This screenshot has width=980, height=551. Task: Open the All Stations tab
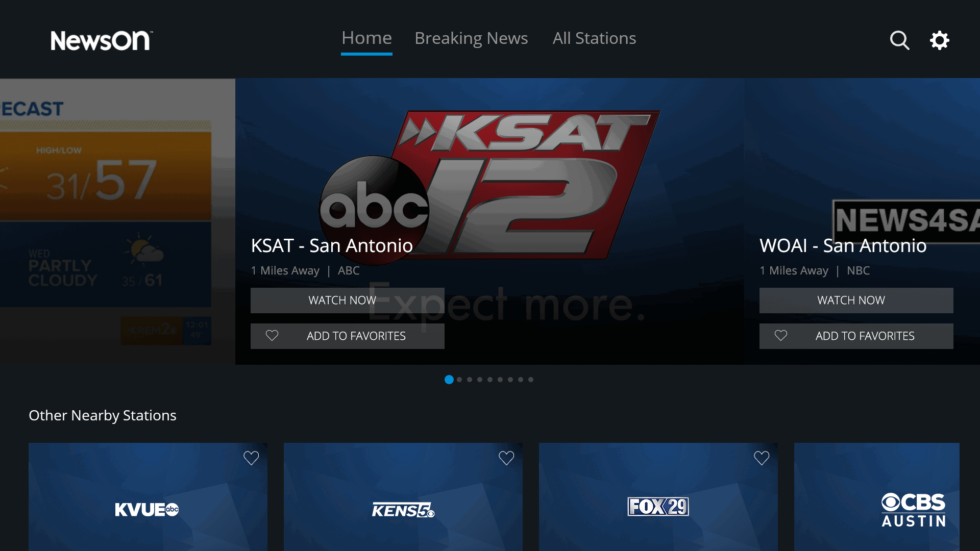(594, 38)
